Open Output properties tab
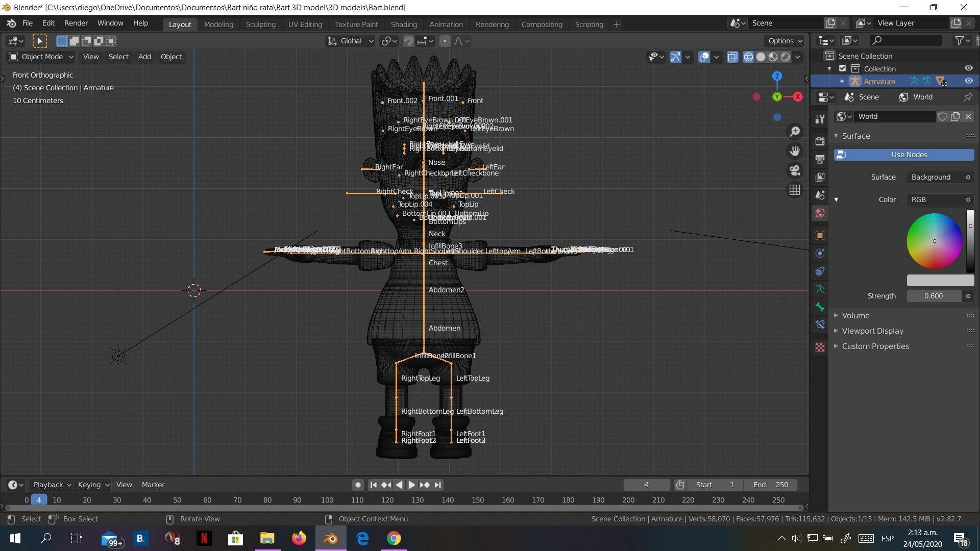 coord(820,159)
